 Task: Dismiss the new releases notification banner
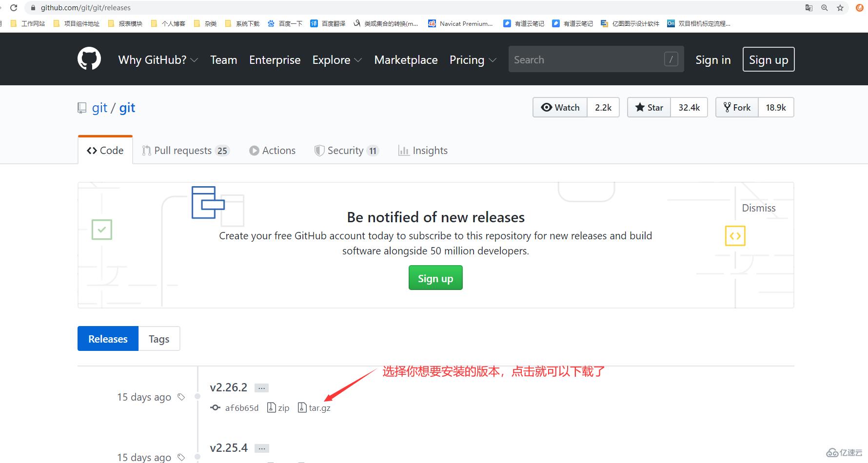pos(758,207)
